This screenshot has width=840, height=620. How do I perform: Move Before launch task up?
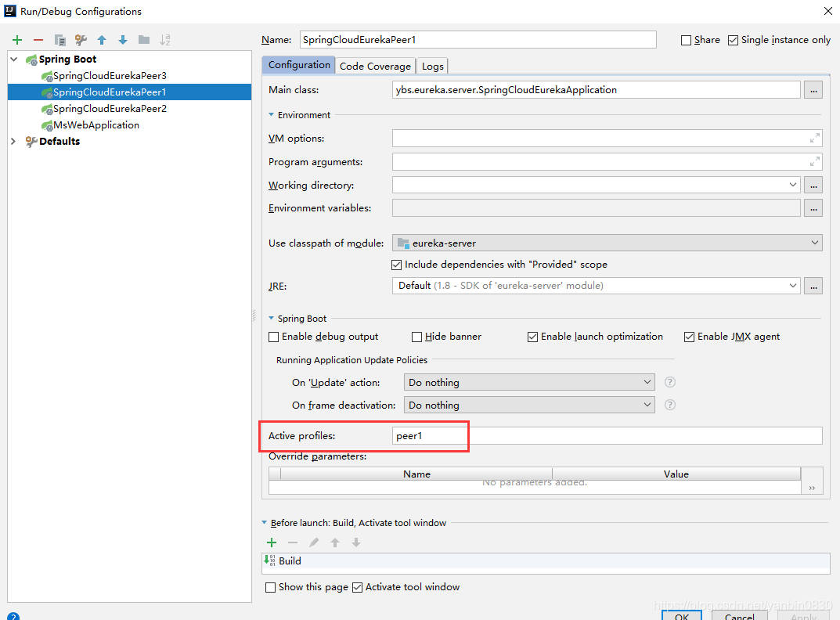pos(335,542)
